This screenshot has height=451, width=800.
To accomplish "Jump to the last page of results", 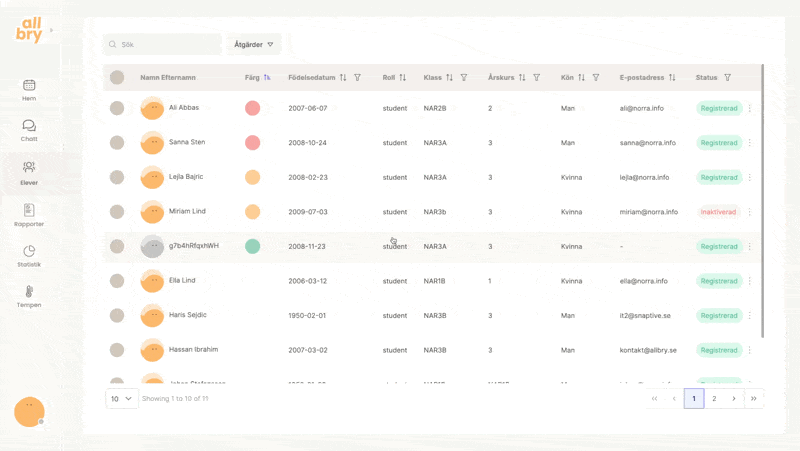I will pos(754,398).
